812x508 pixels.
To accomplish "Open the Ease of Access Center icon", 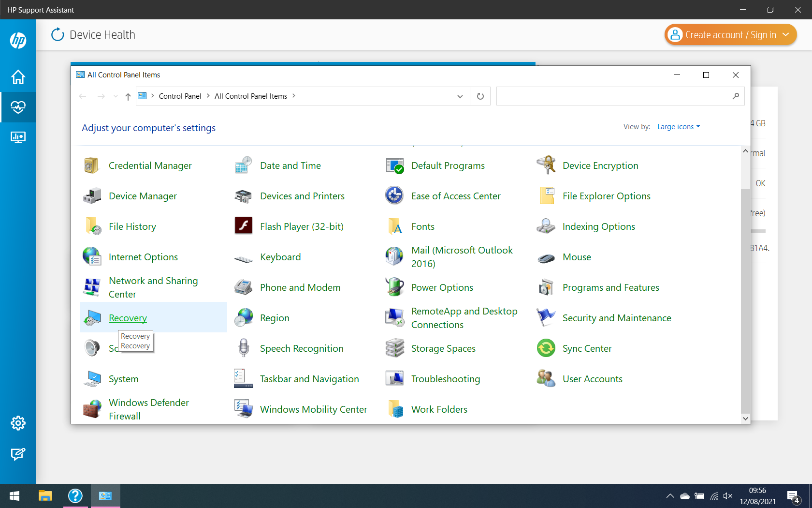I will (x=394, y=196).
